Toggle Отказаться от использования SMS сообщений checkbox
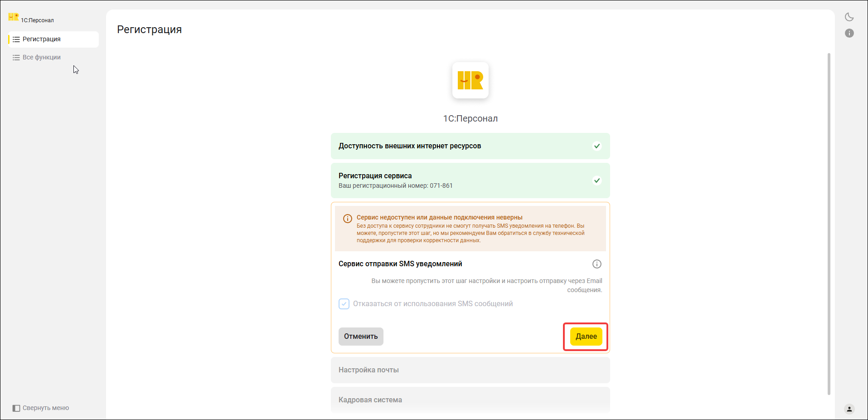The image size is (868, 420). (x=344, y=304)
